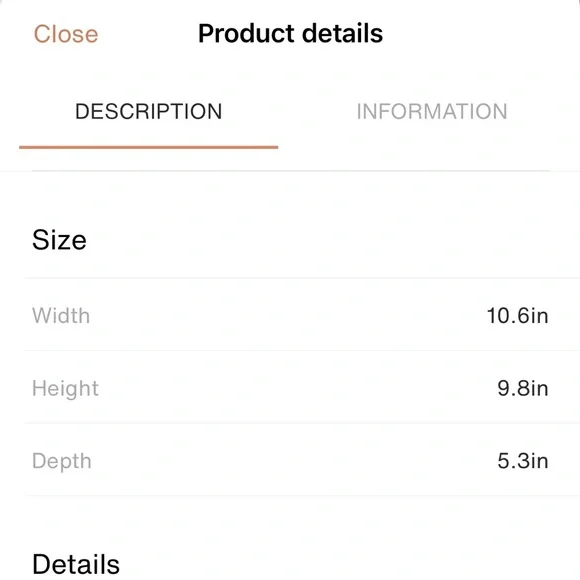The image size is (580, 580).
Task: Click the Width label
Action: click(61, 316)
